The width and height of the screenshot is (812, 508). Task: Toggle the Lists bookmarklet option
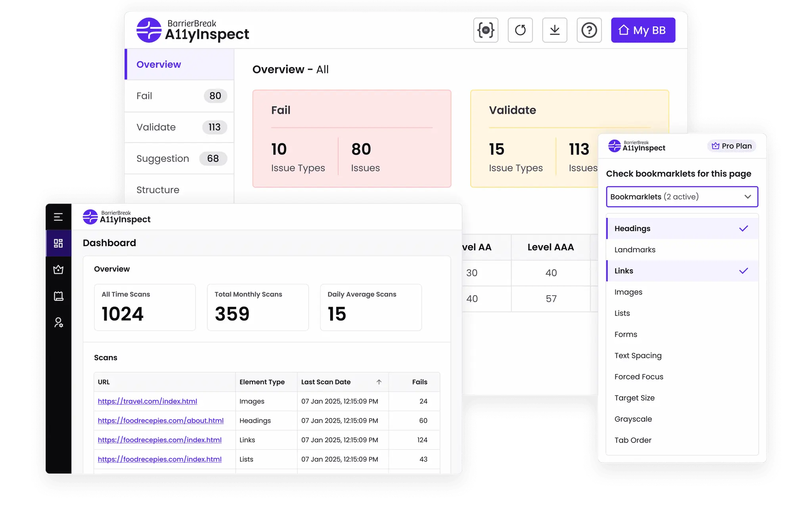click(x=682, y=313)
